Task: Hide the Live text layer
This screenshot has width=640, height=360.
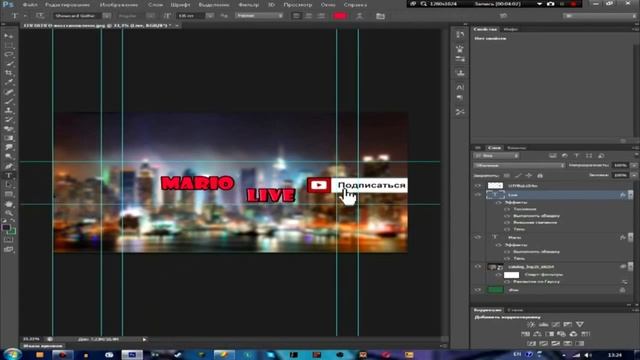Action: tap(478, 195)
